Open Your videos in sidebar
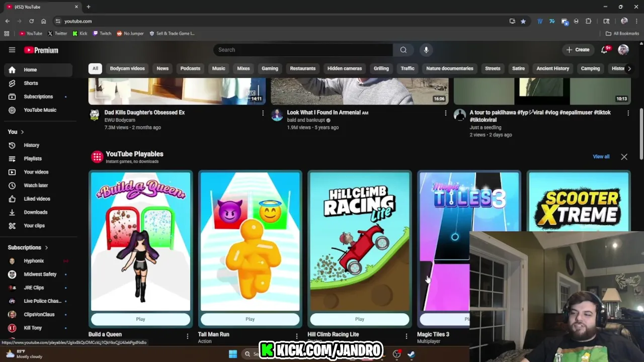 pos(38,172)
